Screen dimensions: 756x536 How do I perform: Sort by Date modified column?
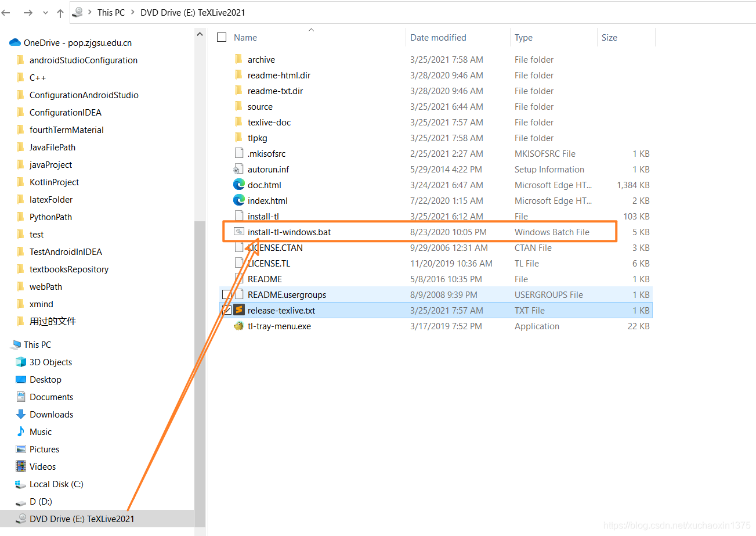[438, 37]
